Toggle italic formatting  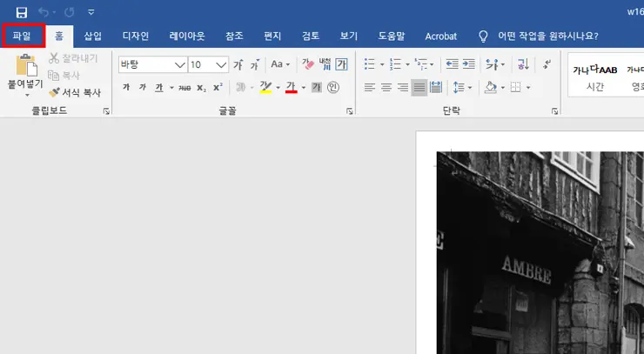click(x=143, y=87)
